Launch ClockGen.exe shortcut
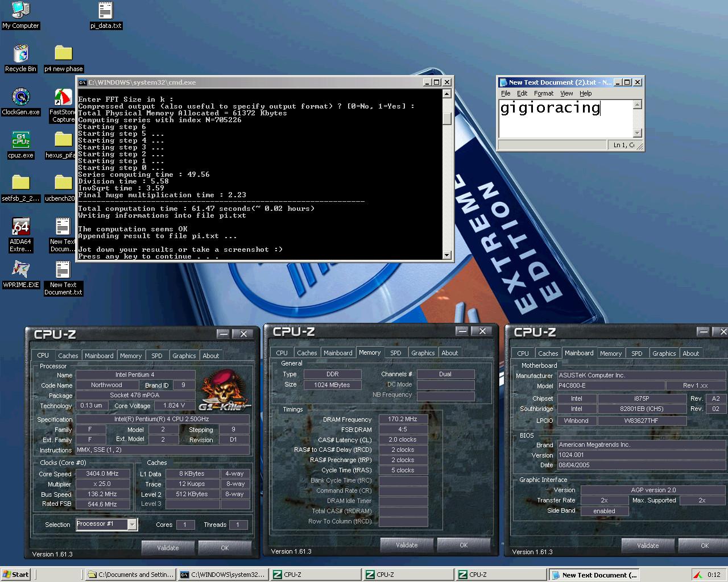This screenshot has width=728, height=582. (x=20, y=102)
